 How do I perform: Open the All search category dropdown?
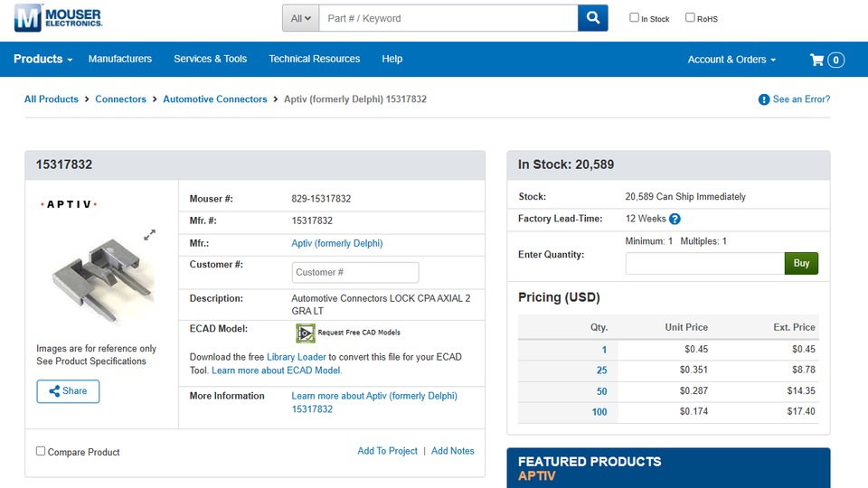coord(300,18)
